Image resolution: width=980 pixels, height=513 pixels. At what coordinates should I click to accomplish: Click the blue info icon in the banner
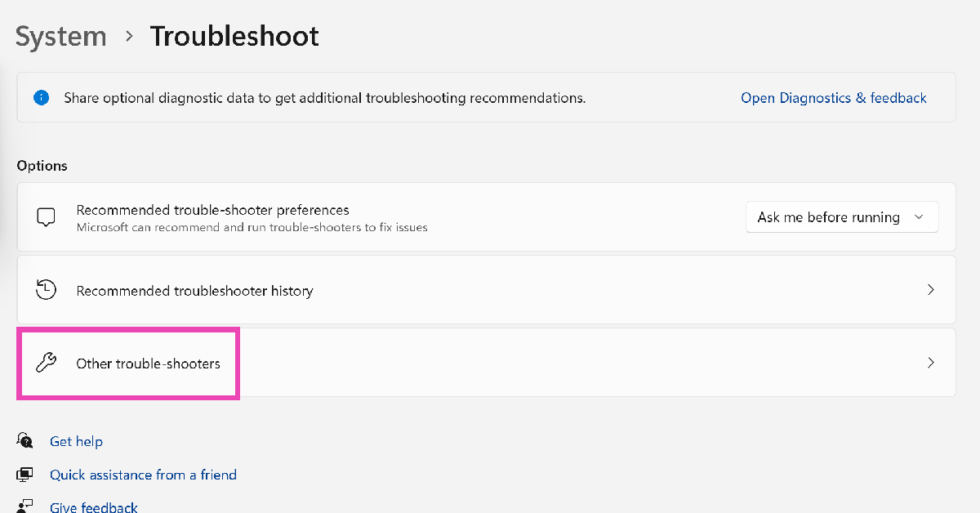[x=41, y=98]
